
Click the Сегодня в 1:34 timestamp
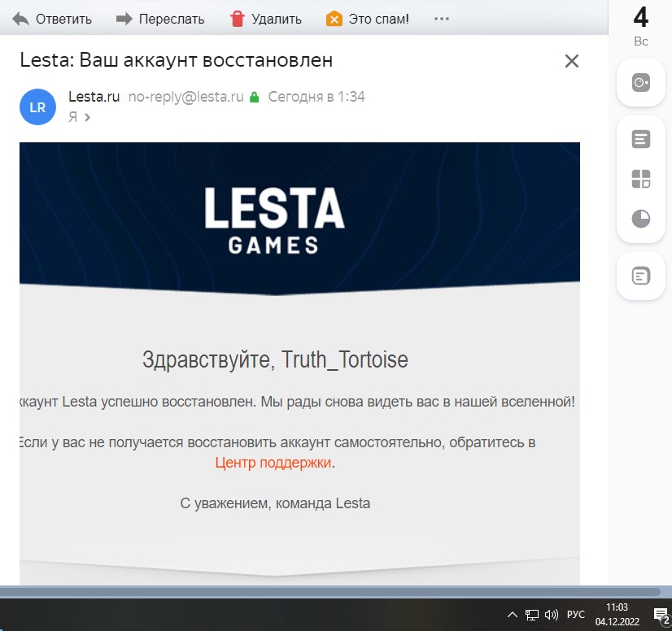[x=316, y=97]
